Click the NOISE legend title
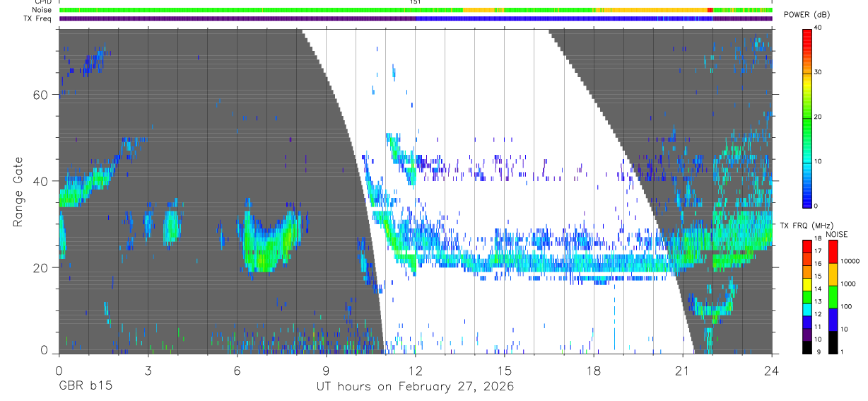Viewport: 868px width, 401px height. [x=836, y=235]
